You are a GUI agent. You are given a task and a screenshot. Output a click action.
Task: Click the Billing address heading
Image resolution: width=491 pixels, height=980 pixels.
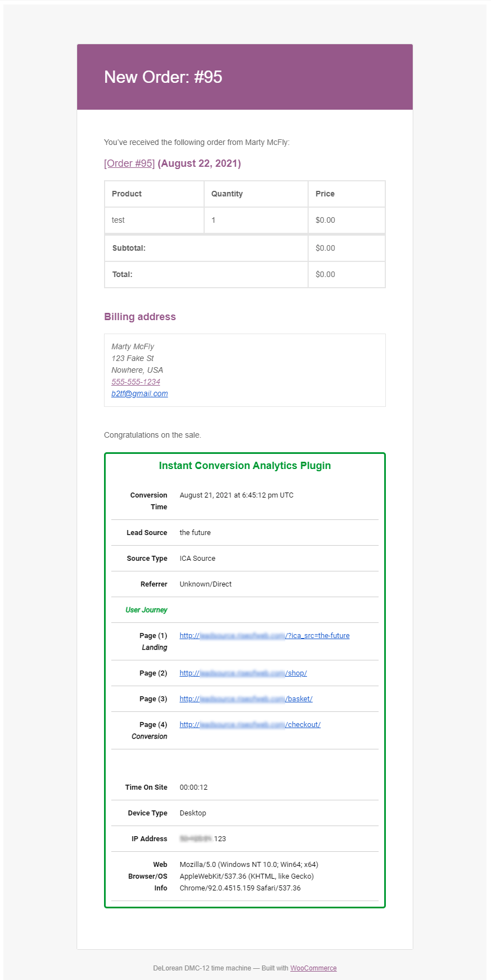[x=140, y=317]
